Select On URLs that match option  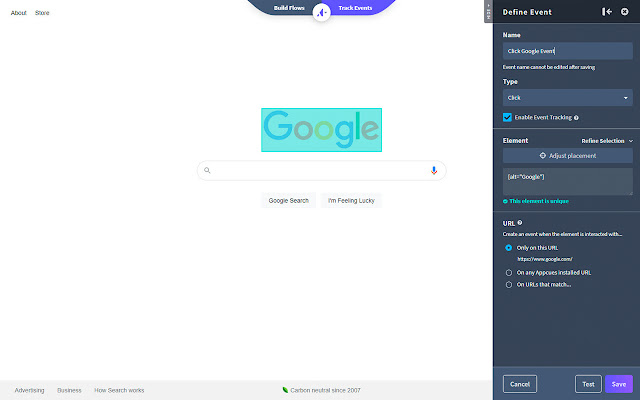(509, 284)
